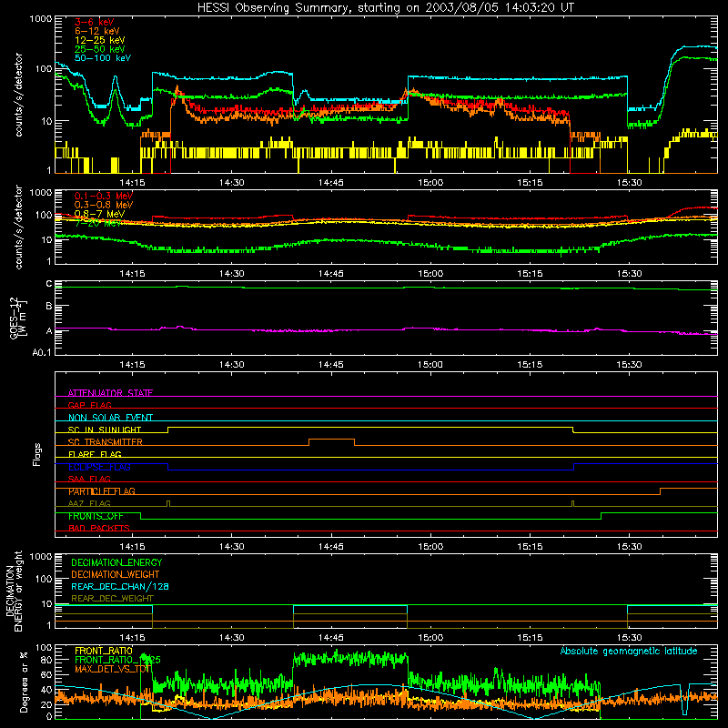Click the 14:30 tick label under the keV panel
Image resolution: width=728 pixels, height=728 pixels.
[x=232, y=183]
